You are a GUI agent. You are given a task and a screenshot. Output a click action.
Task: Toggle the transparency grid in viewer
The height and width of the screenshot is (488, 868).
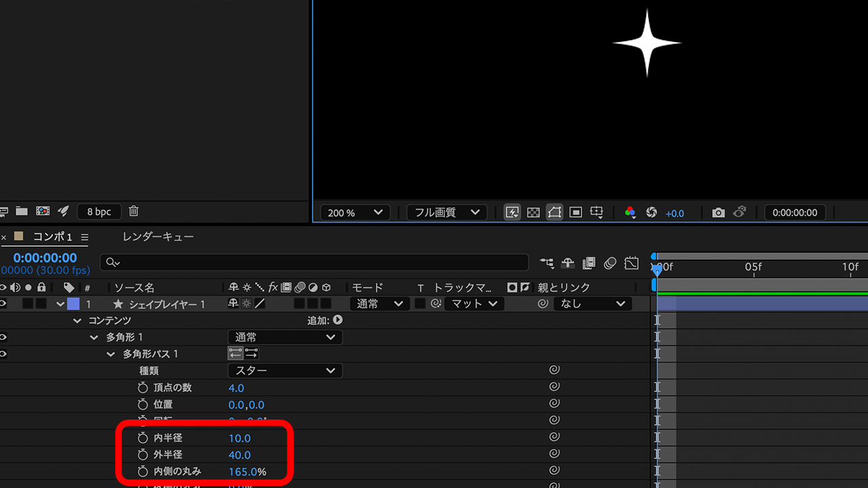pyautogui.click(x=533, y=213)
